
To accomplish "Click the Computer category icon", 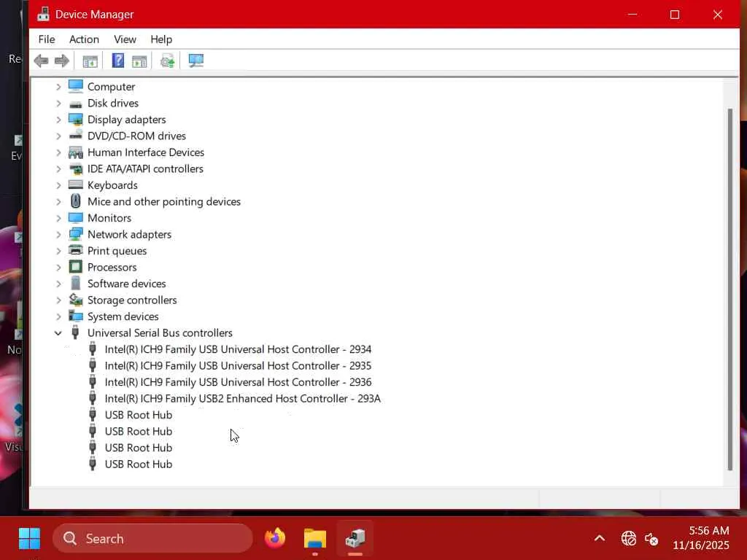I will [75, 86].
